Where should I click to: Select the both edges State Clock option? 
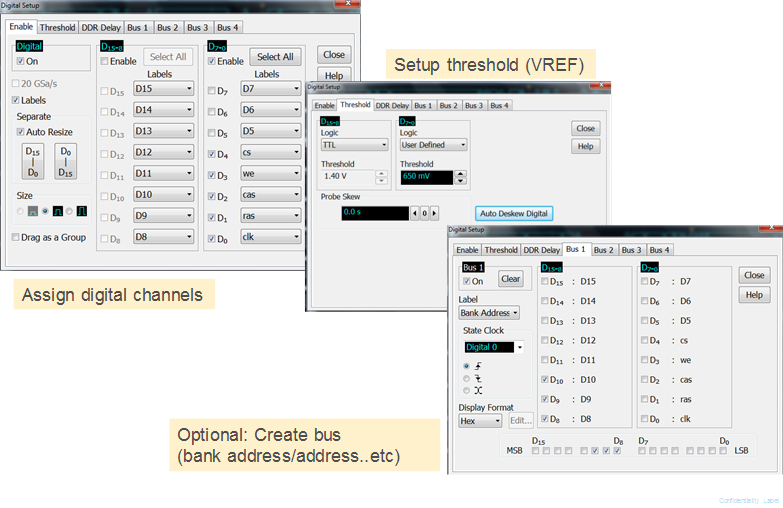[466, 390]
